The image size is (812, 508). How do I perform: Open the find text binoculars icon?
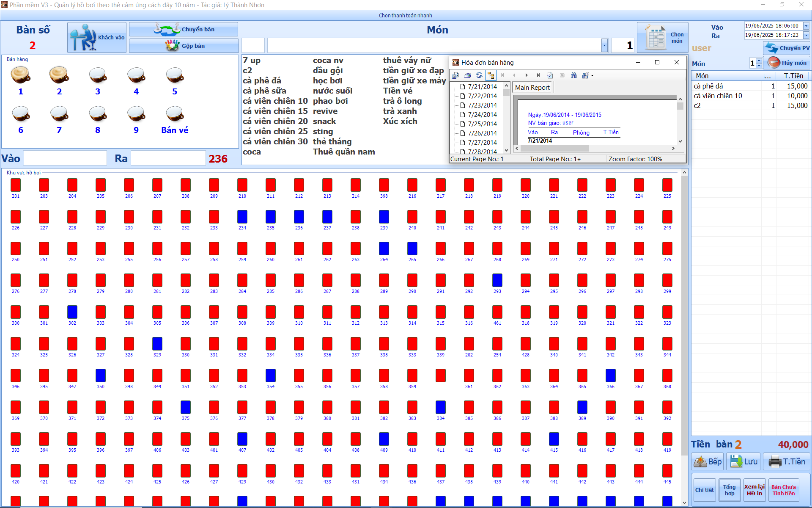click(574, 75)
